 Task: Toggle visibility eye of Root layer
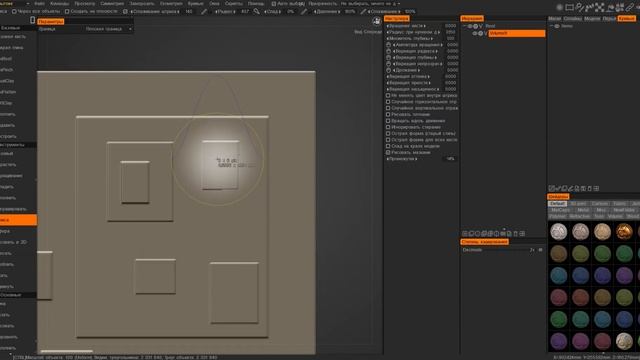pos(470,26)
